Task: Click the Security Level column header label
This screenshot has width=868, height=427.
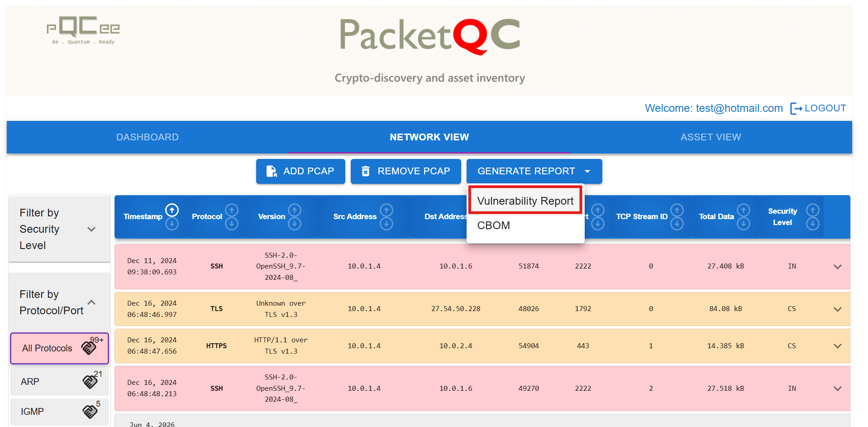Action: (x=782, y=217)
